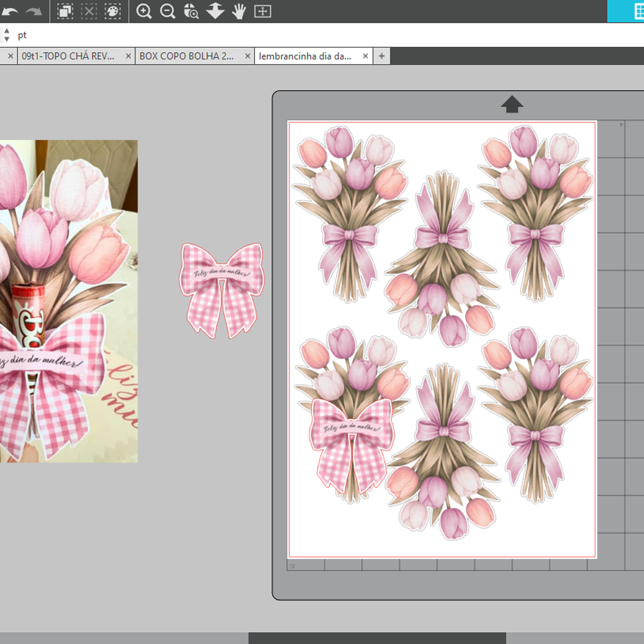Decrease the pt value with down arrow
Image resolution: width=644 pixels, height=644 pixels.
click(7, 39)
